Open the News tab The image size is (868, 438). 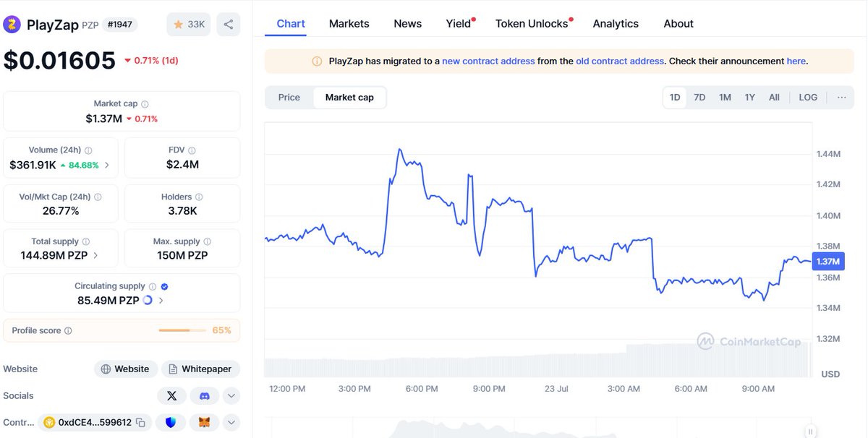(408, 24)
